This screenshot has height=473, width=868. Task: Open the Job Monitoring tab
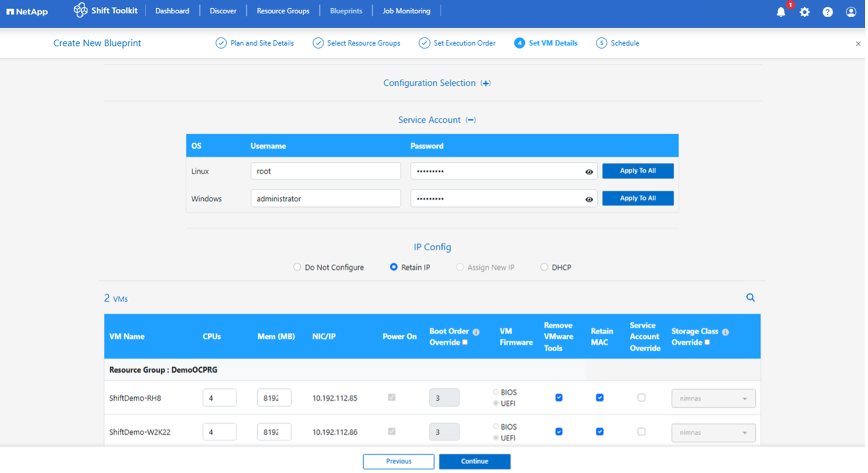(x=406, y=11)
